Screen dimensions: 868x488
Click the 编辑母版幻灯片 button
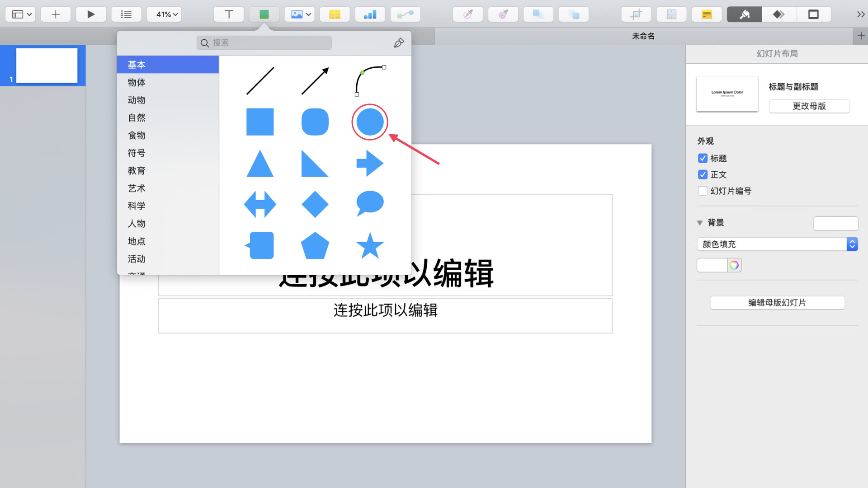(777, 302)
